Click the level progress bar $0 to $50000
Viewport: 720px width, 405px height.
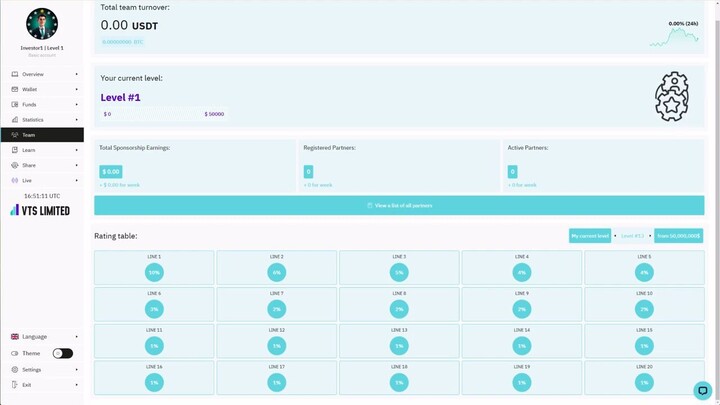(164, 114)
